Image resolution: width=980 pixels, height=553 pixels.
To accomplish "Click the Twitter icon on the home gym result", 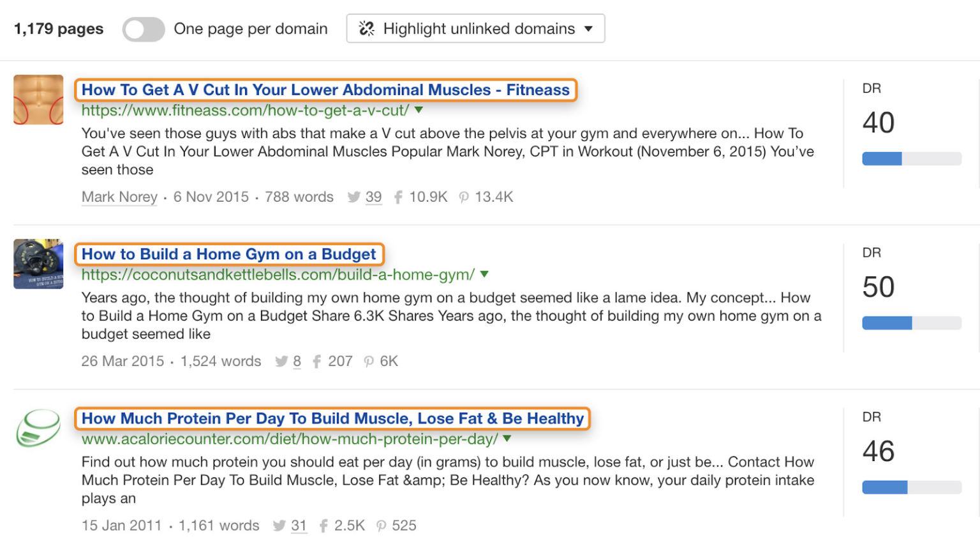I will [281, 361].
